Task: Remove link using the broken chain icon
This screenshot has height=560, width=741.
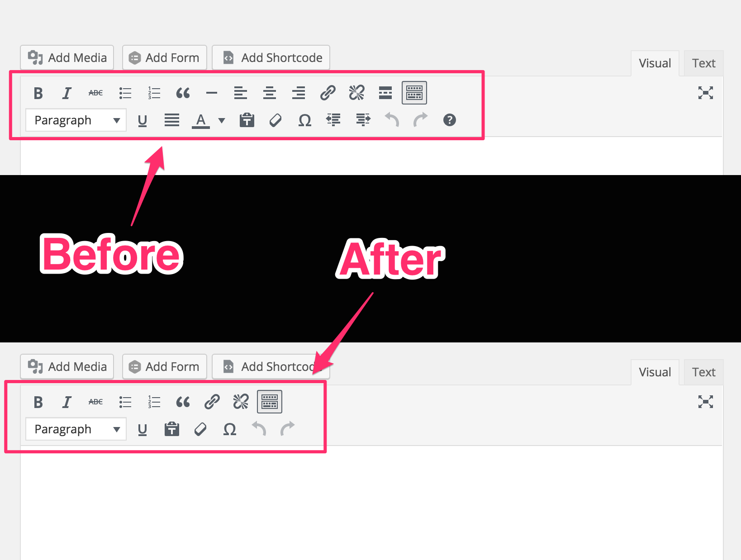Action: (x=356, y=93)
